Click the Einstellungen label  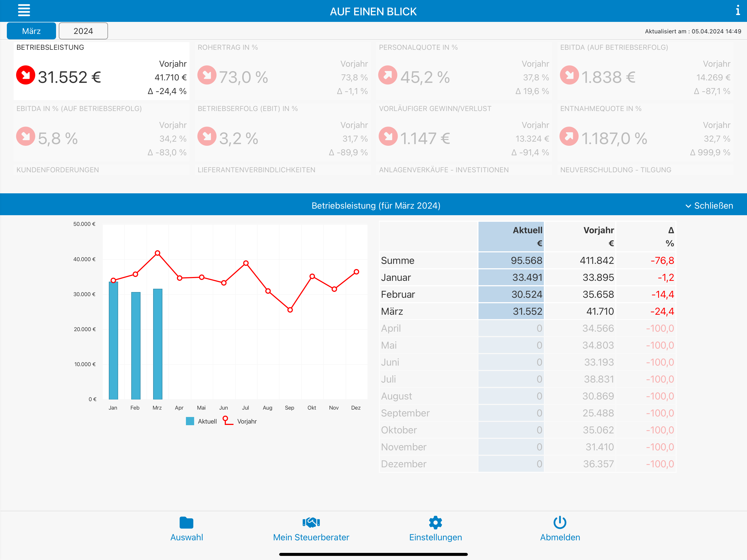pos(436,537)
